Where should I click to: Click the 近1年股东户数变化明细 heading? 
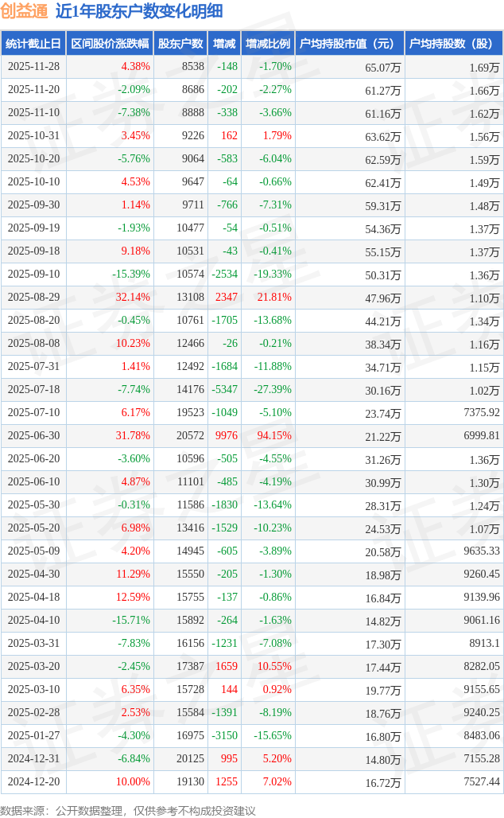[139, 11]
